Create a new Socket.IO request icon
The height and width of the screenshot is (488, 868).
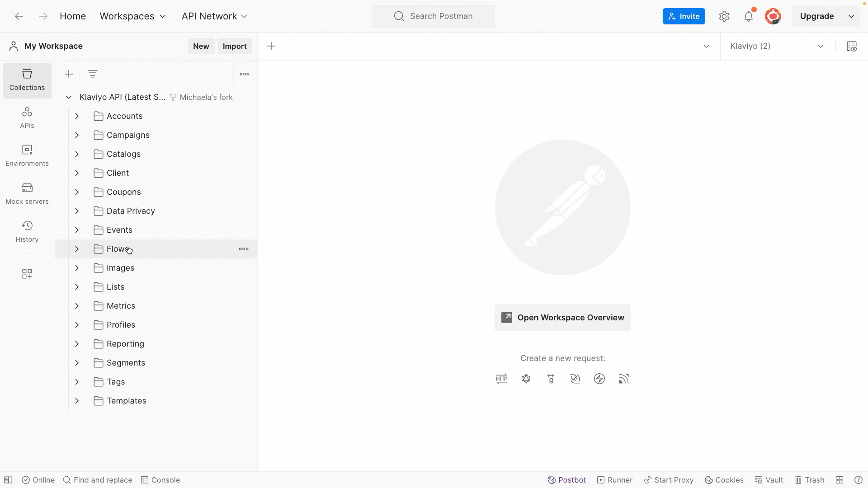pyautogui.click(x=599, y=379)
